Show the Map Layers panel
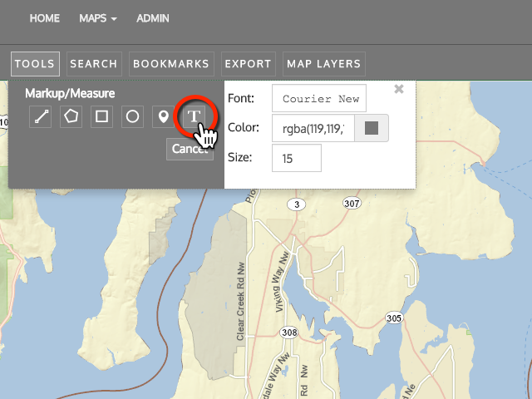This screenshot has width=532, height=399. tap(323, 64)
